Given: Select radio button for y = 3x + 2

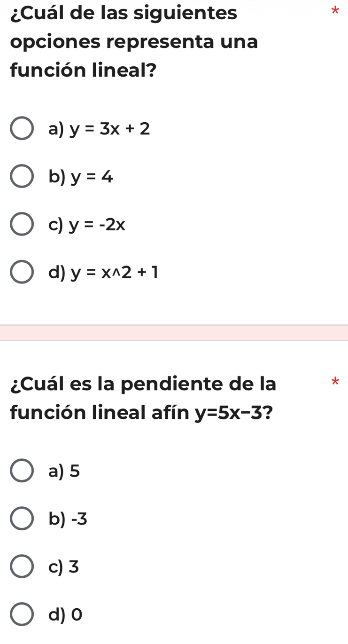Looking at the screenshot, I should pyautogui.click(x=22, y=128).
